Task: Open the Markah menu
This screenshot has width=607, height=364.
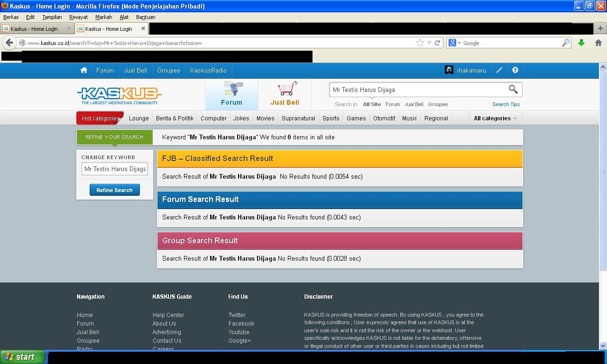Action: click(x=103, y=17)
